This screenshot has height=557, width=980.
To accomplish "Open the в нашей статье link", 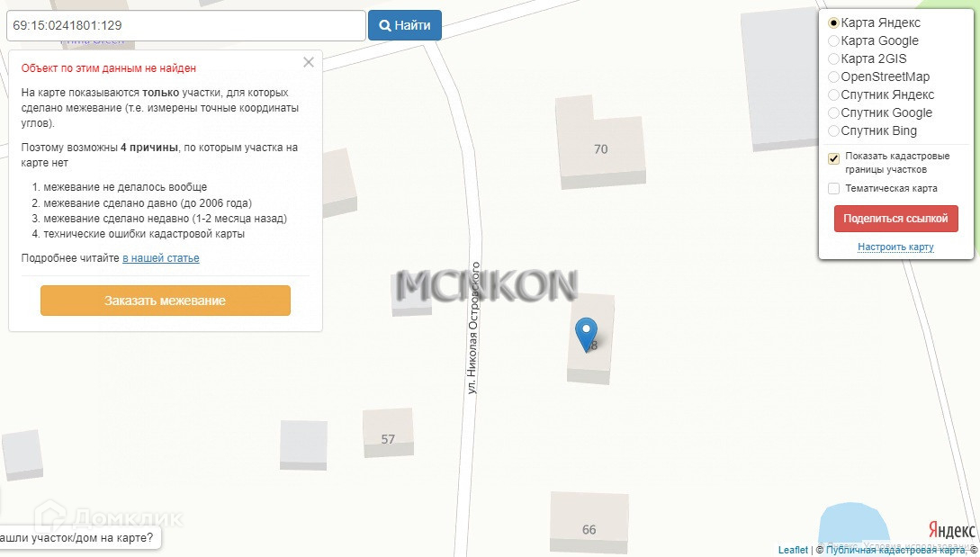I will point(160,258).
